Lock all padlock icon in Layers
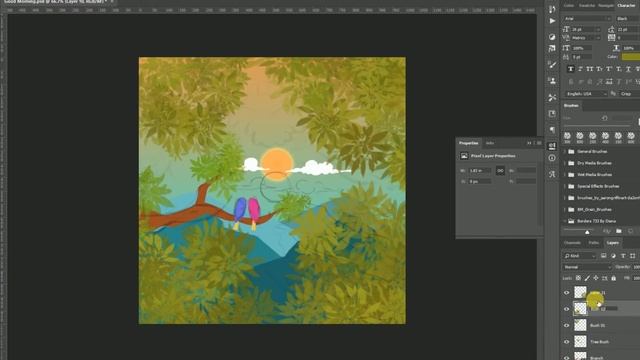The height and width of the screenshot is (360, 640). pyautogui.click(x=613, y=278)
